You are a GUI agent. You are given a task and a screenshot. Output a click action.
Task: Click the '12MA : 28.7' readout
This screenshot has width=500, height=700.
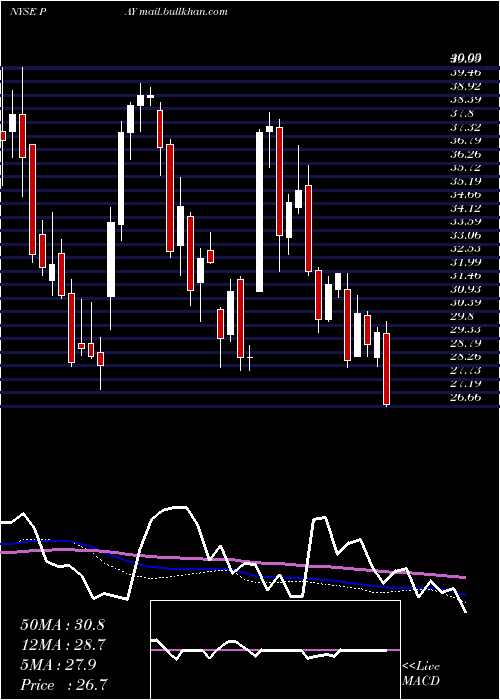point(62,645)
